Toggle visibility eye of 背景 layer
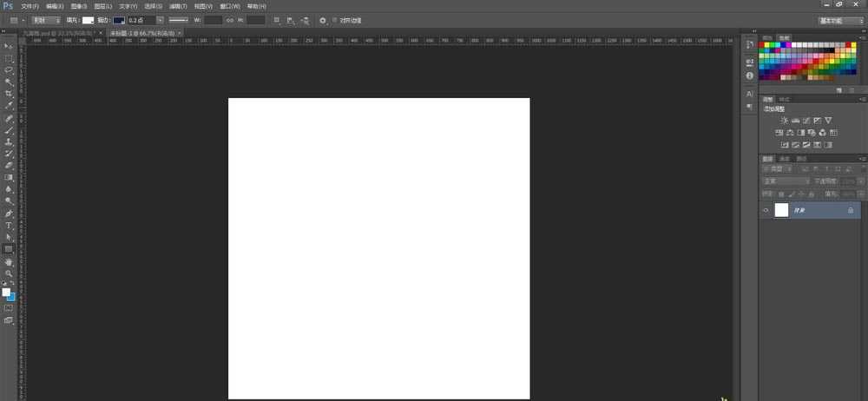Screen dimensions: 868x401 click(x=766, y=210)
